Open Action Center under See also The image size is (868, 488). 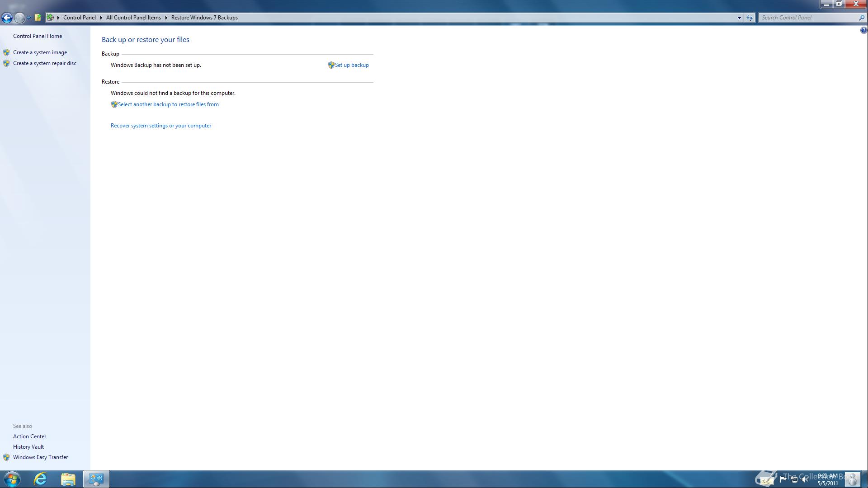tap(29, 436)
